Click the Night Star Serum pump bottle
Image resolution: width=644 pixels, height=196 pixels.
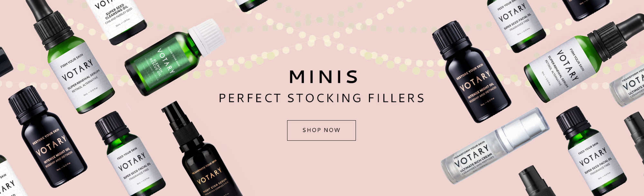click(x=201, y=151)
